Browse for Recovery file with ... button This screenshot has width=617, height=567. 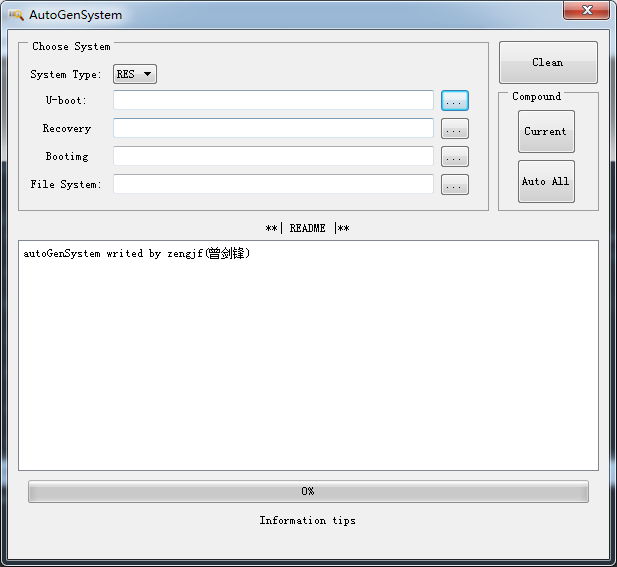click(x=454, y=129)
